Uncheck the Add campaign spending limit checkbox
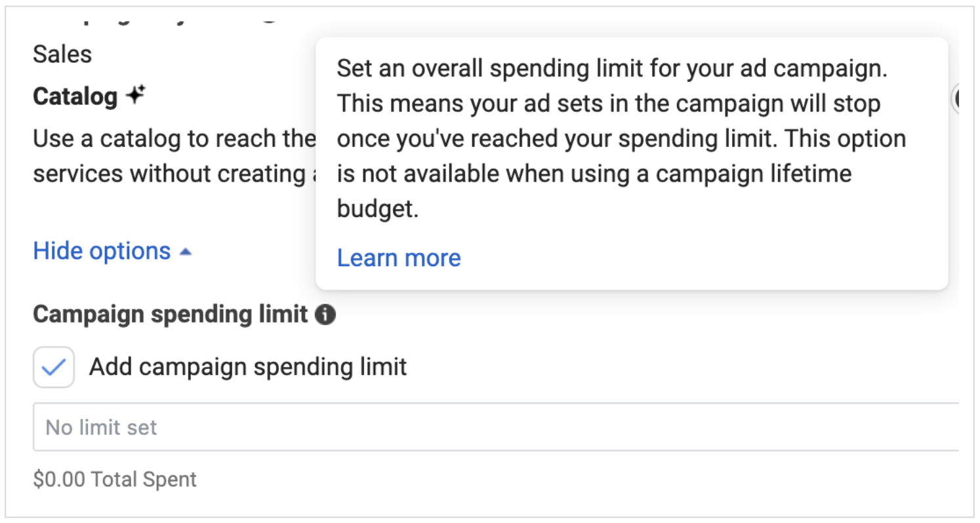 [x=54, y=367]
